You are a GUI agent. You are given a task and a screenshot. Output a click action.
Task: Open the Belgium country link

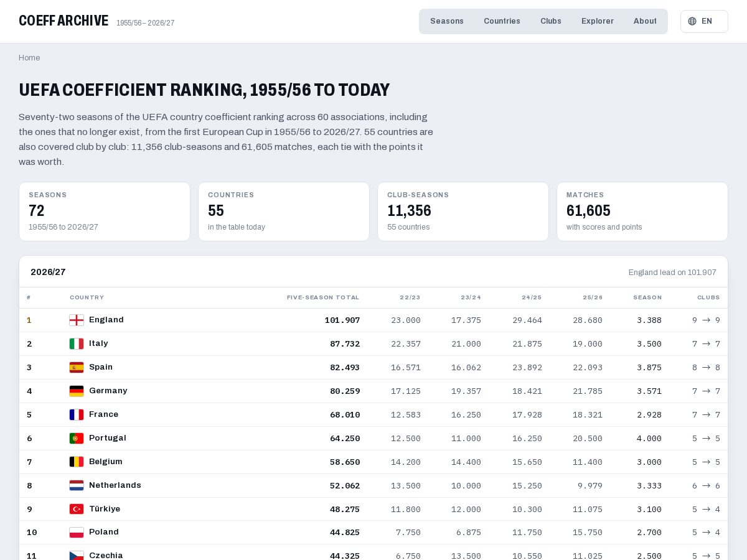click(106, 462)
